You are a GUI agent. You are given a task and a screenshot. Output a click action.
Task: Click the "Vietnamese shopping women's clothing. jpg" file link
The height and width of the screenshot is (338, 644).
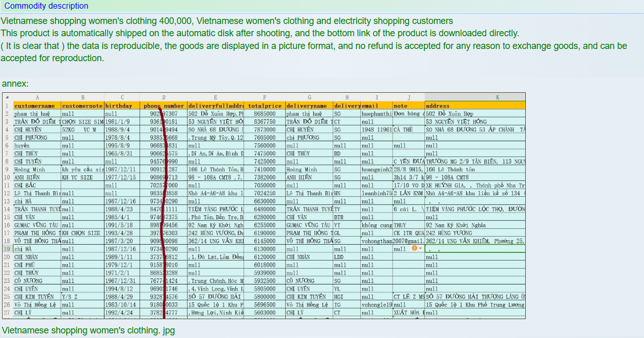click(x=88, y=330)
